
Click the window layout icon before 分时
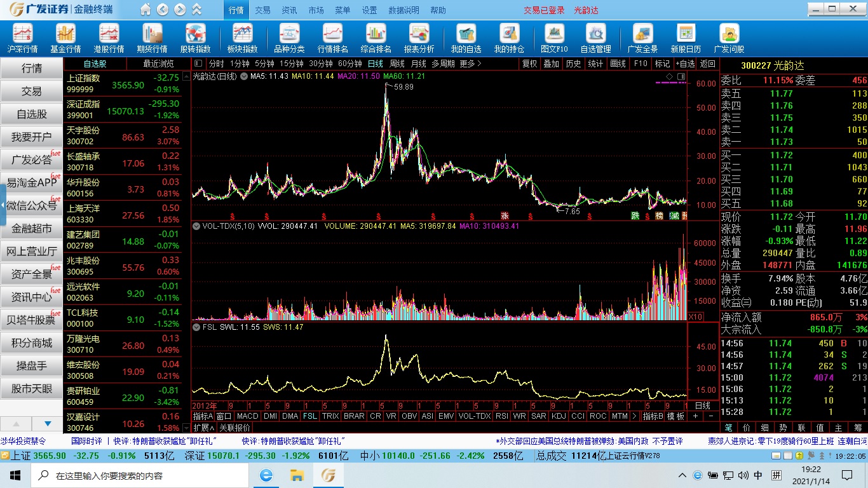coord(198,64)
